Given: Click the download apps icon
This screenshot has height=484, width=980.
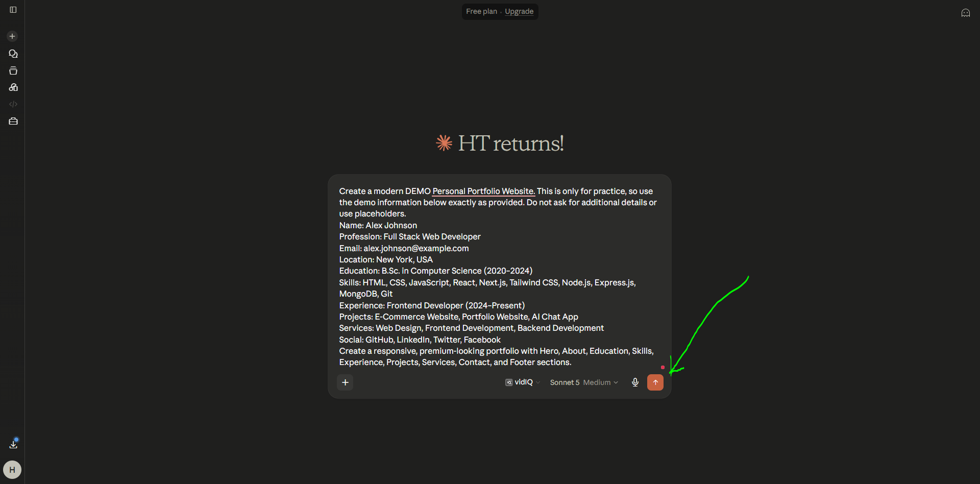Looking at the screenshot, I should [x=13, y=444].
